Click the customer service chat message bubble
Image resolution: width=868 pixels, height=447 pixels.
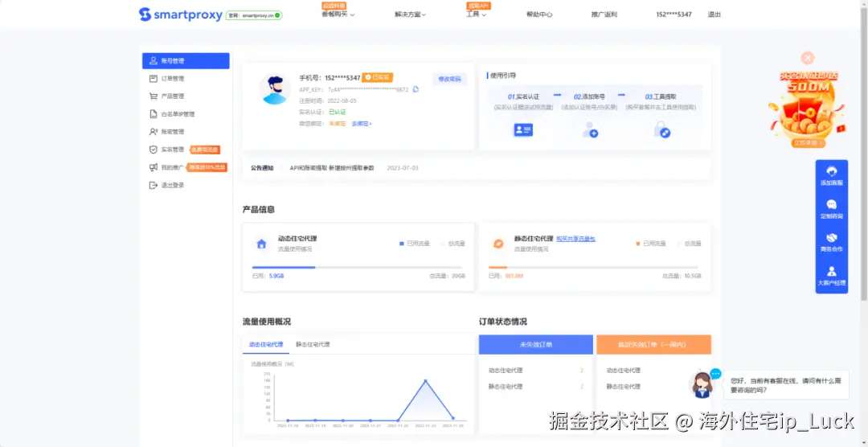pyautogui.click(x=787, y=385)
